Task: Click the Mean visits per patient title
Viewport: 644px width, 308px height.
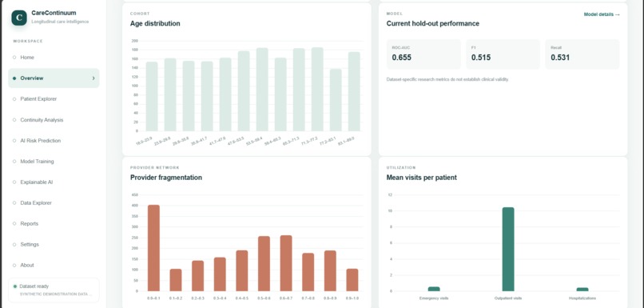Action: (x=421, y=178)
